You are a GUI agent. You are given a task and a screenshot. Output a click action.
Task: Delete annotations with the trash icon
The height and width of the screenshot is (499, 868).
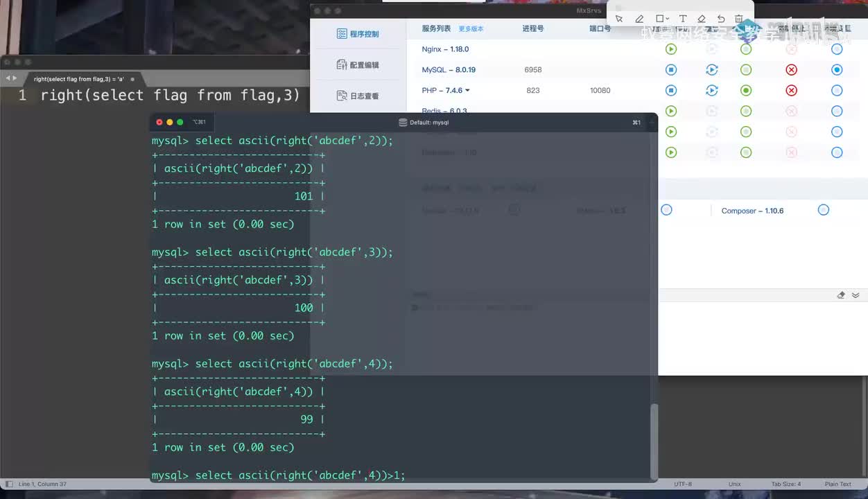tap(739, 19)
